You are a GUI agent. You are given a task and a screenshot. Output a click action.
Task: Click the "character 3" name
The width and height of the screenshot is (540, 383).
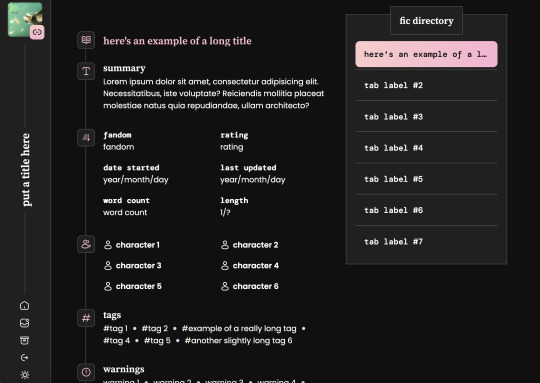(x=138, y=266)
